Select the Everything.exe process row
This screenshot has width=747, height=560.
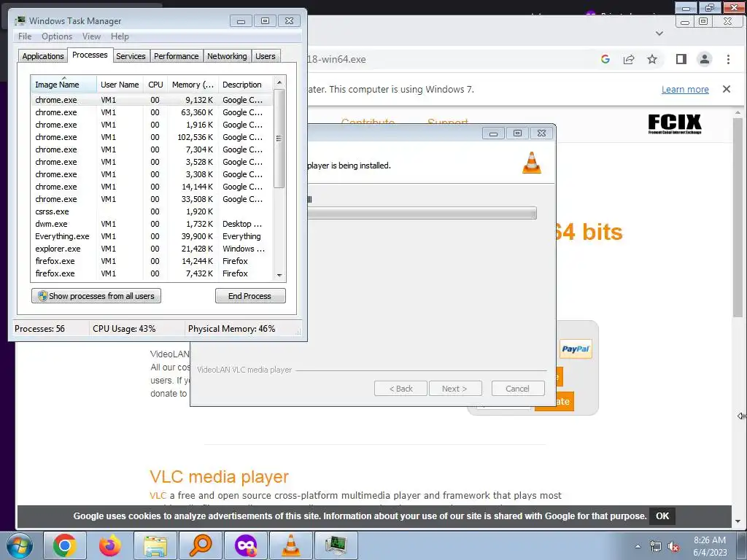[x=152, y=236]
